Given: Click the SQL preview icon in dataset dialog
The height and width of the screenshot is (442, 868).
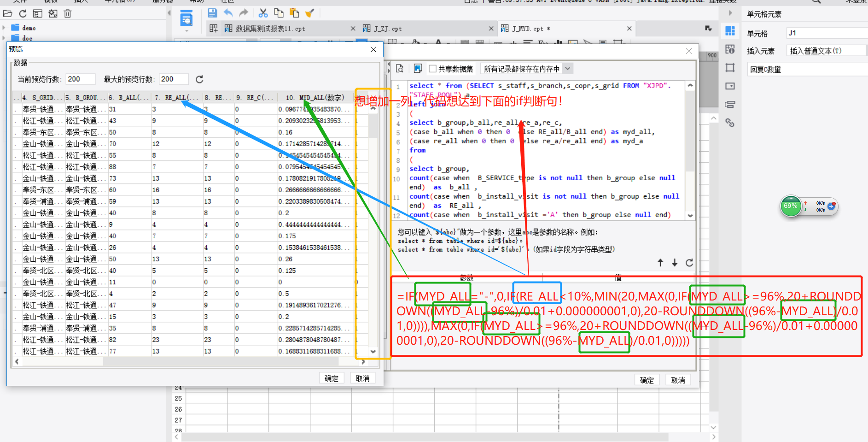Looking at the screenshot, I should (x=400, y=69).
